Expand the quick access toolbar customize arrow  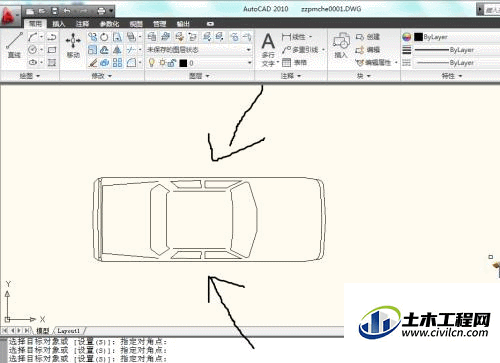[111, 11]
